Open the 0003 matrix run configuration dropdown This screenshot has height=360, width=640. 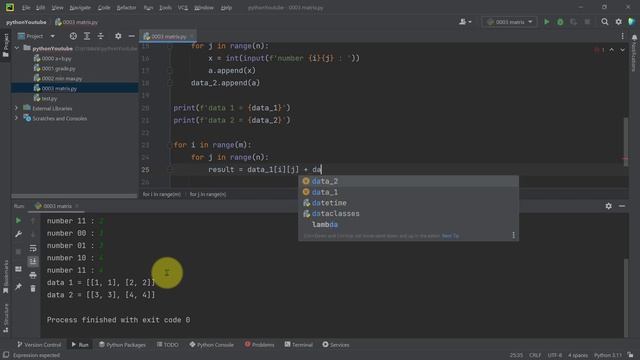click(509, 22)
